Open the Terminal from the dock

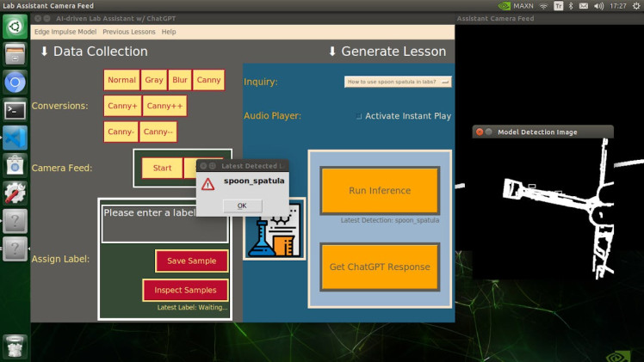click(x=15, y=110)
